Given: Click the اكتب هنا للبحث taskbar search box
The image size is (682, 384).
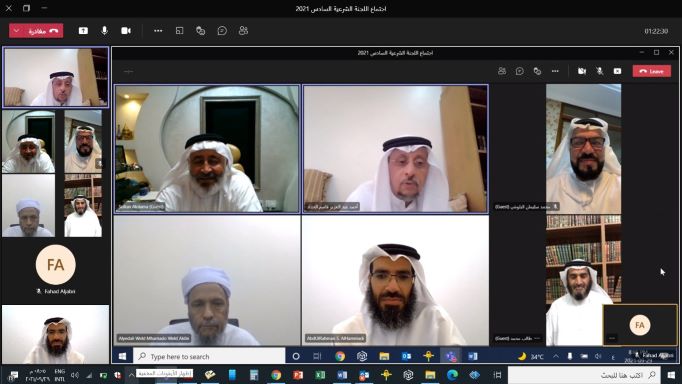Looking at the screenshot, I should tap(584, 375).
